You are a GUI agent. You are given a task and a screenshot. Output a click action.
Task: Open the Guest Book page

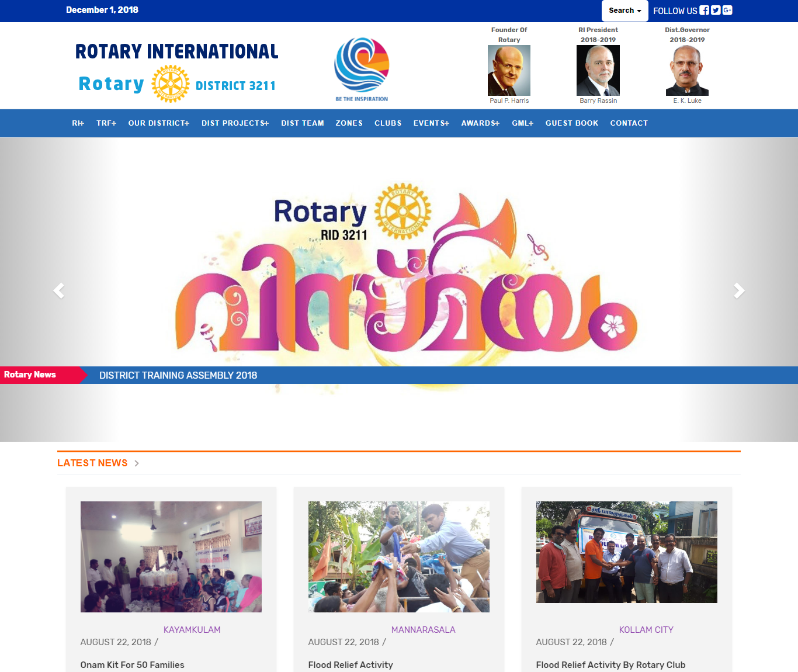click(x=572, y=123)
